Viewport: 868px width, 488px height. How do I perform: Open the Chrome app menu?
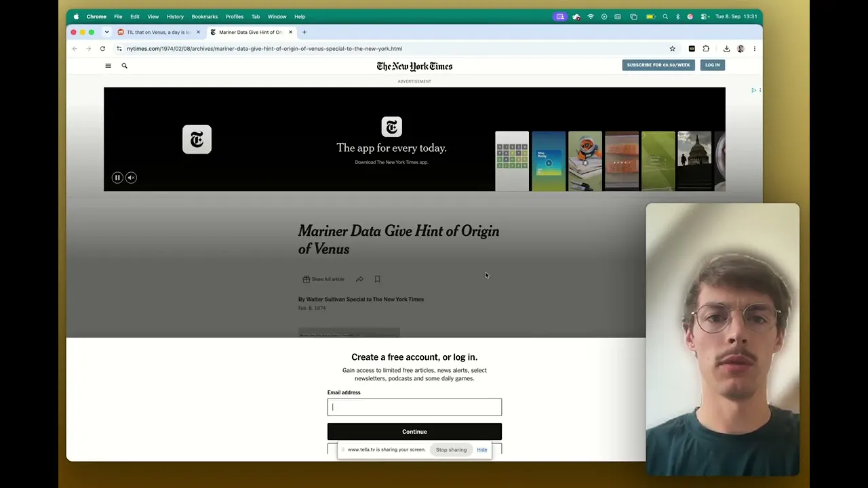tap(96, 16)
